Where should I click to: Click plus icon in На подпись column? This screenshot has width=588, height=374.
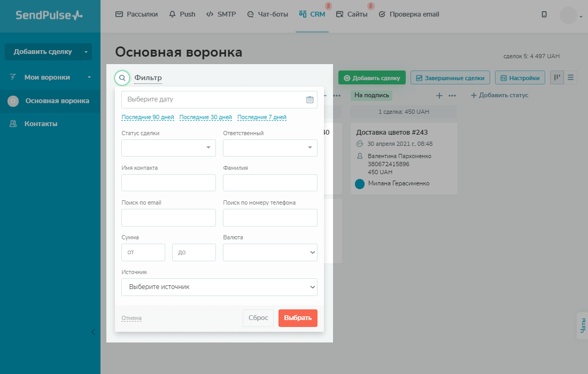[439, 96]
